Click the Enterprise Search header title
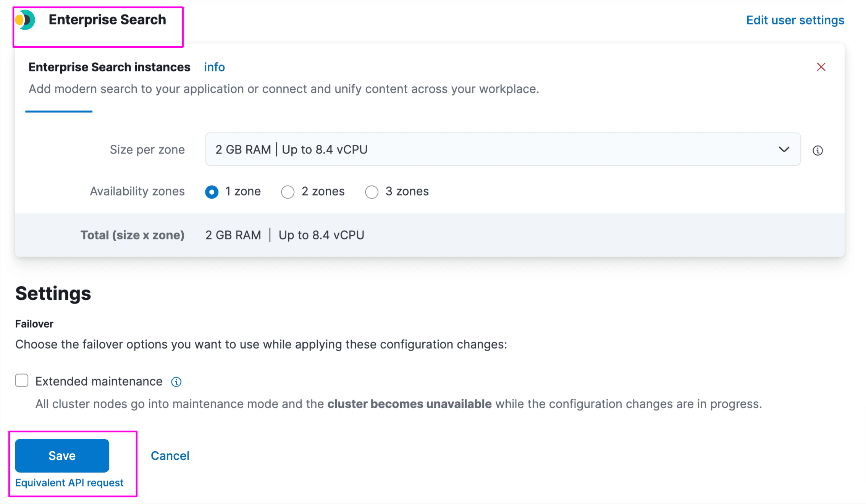 click(107, 19)
